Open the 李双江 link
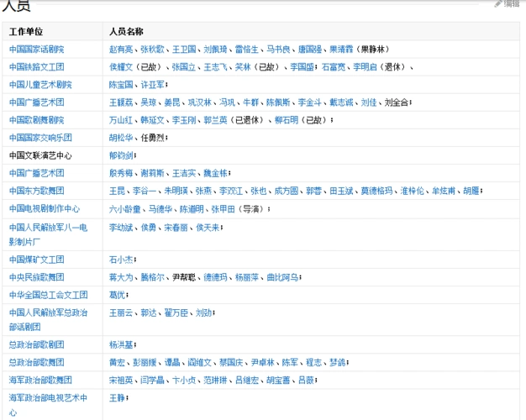The height and width of the screenshot is (420, 526). [231, 191]
